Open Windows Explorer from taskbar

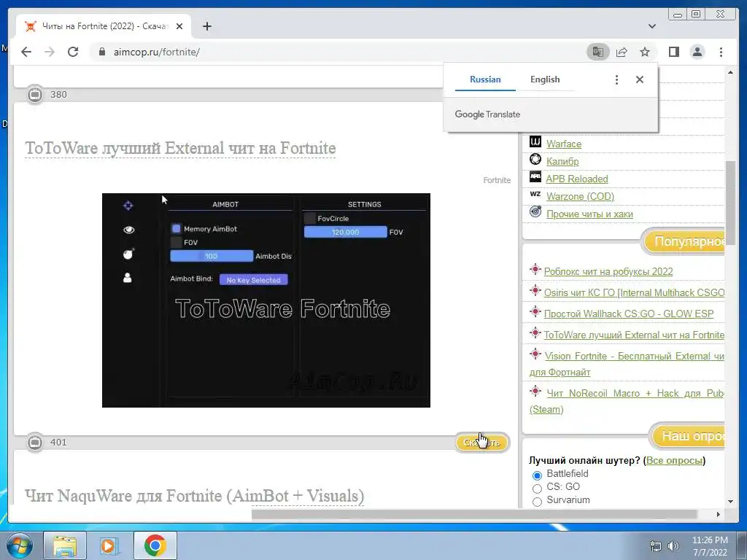(x=65, y=545)
